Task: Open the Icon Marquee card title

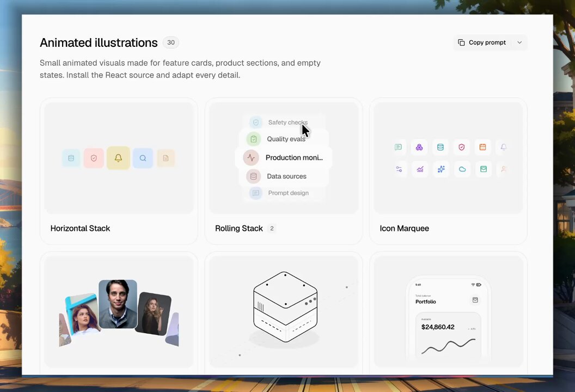Action: tap(404, 229)
